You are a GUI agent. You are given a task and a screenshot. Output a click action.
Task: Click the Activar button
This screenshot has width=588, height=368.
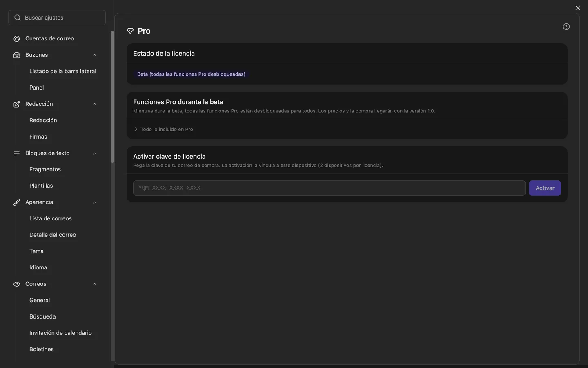(545, 188)
